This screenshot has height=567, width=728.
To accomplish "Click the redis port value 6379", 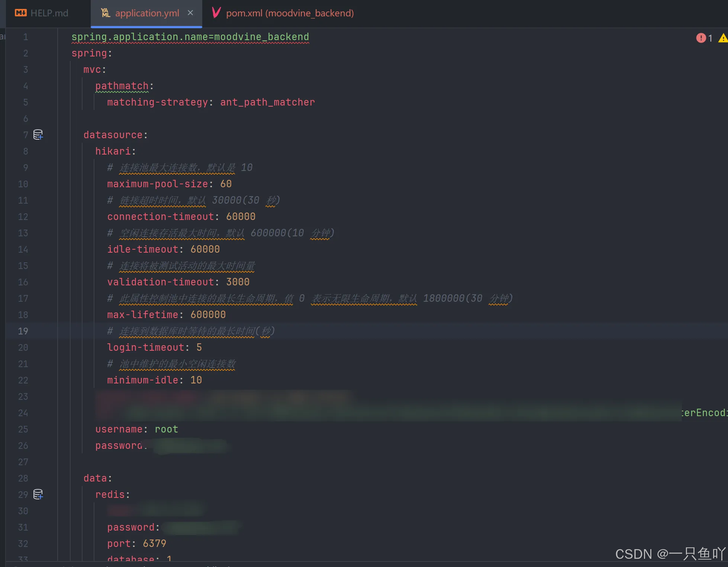I will coord(154,544).
